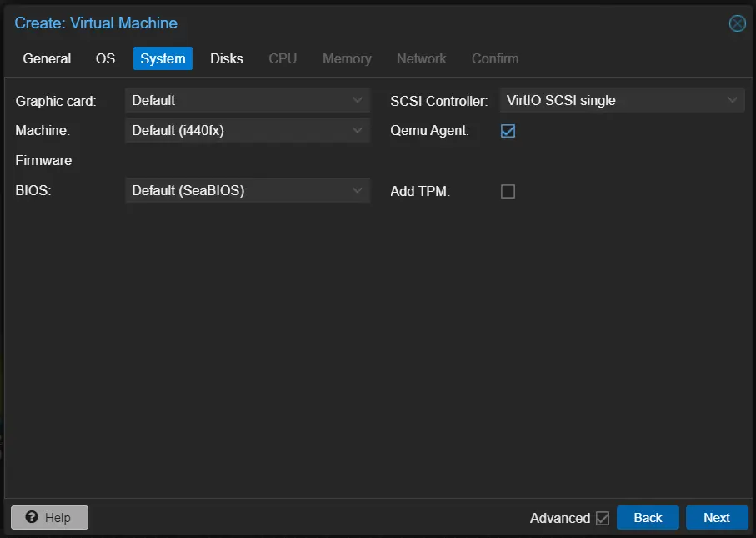The image size is (756, 538).
Task: Open the Disks tab
Action: coord(226,58)
